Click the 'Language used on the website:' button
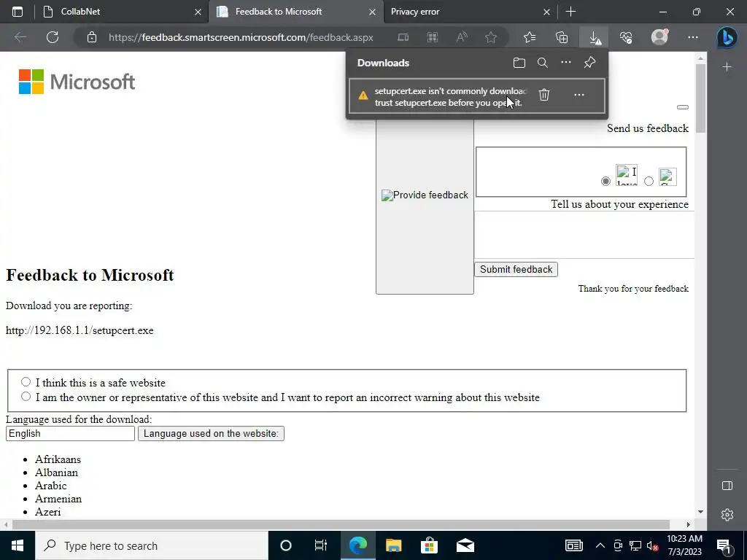The height and width of the screenshot is (560, 747). click(211, 433)
